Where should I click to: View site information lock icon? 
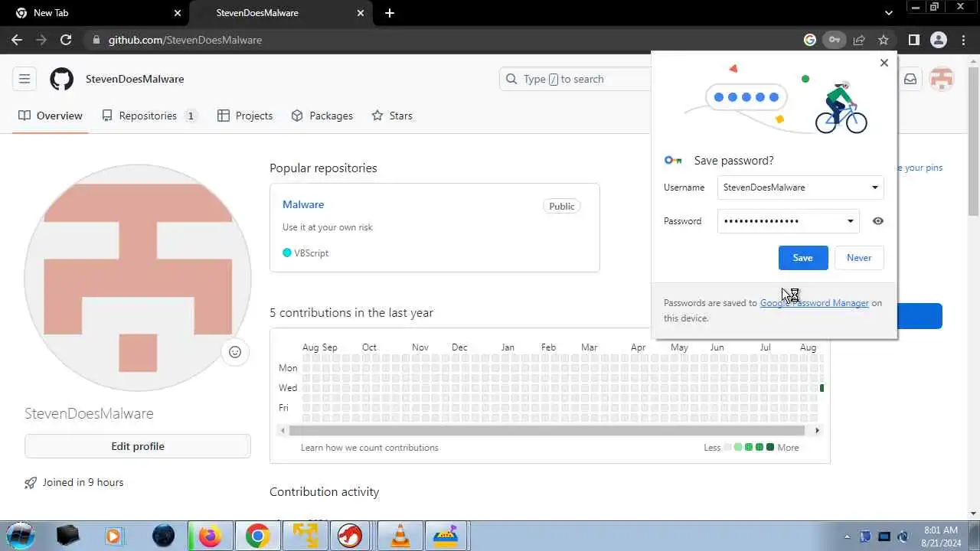pos(96,40)
